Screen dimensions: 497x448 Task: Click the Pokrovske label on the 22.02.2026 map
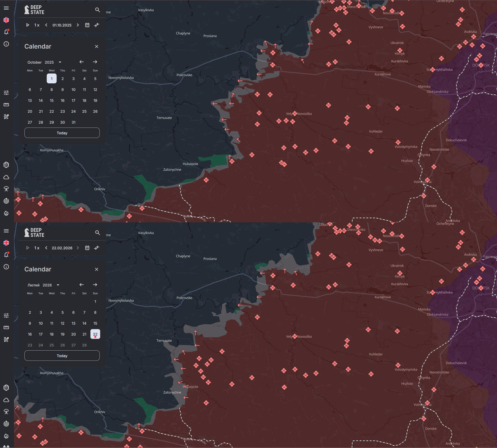(x=184, y=298)
